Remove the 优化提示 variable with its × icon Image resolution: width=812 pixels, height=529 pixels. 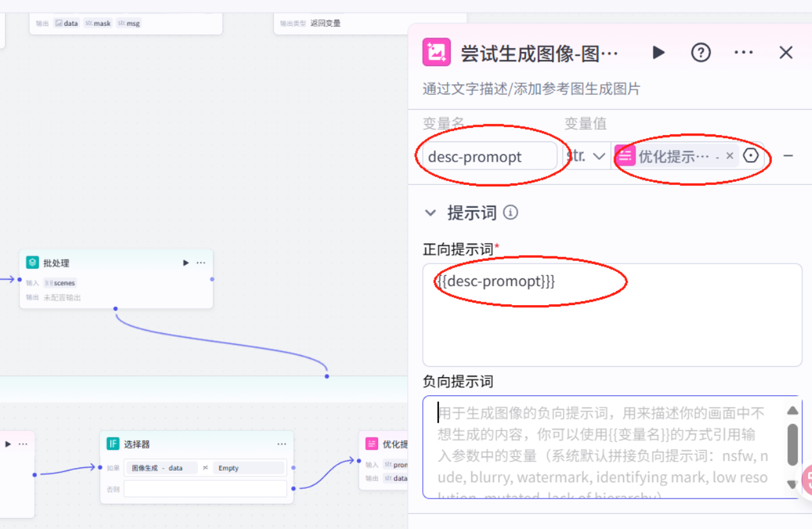pos(730,155)
